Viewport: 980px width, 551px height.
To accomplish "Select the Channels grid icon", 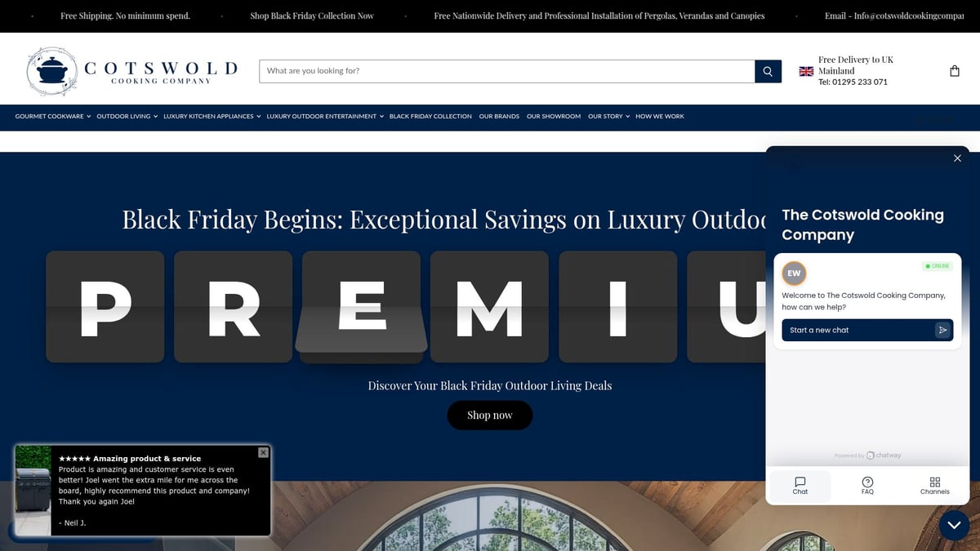I will (x=933, y=482).
